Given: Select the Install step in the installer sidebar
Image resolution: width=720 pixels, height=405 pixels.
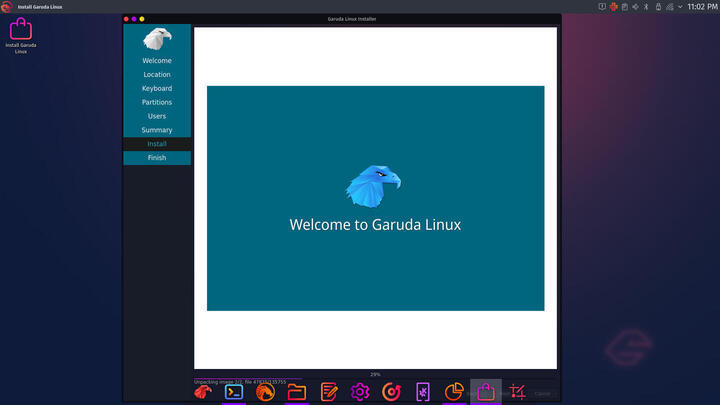Looking at the screenshot, I should coord(157,144).
